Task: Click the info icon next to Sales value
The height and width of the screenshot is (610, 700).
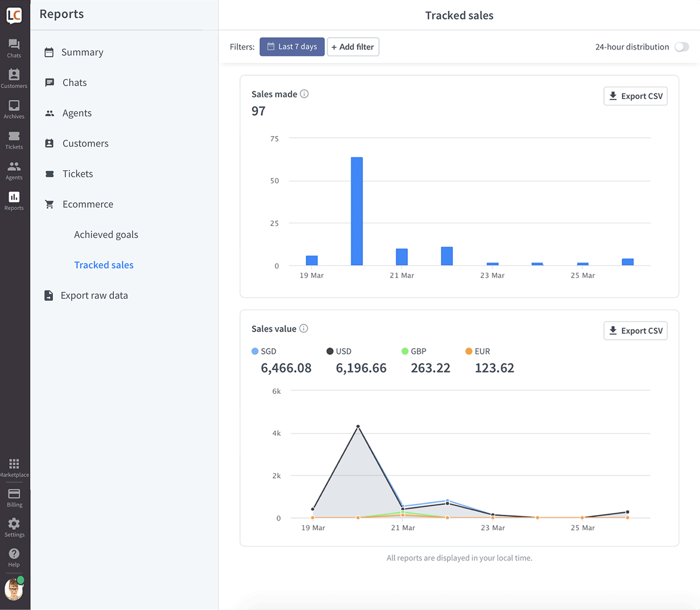Action: click(304, 328)
